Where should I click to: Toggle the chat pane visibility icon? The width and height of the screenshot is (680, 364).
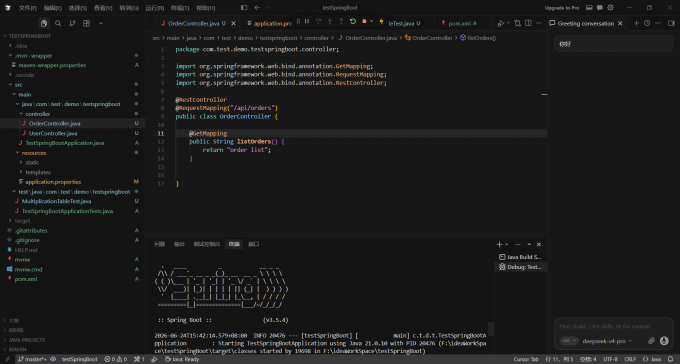pyautogui.click(x=671, y=23)
